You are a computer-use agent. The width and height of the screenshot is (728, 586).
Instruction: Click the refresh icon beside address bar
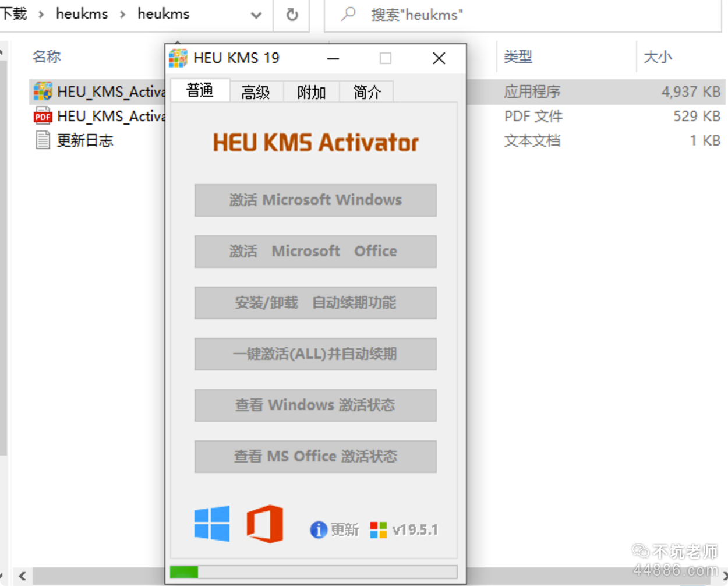[292, 15]
